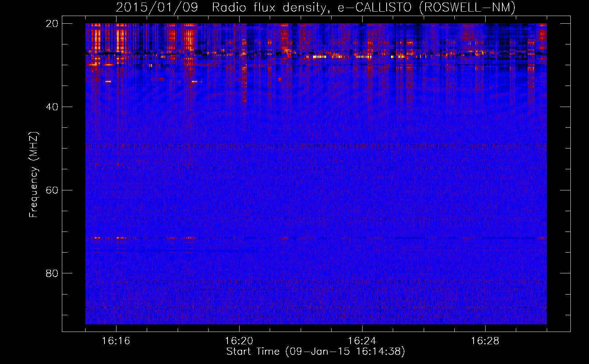Screen dimensions: 589x364
Task: Click the Start Time axis title
Action: click(253, 352)
